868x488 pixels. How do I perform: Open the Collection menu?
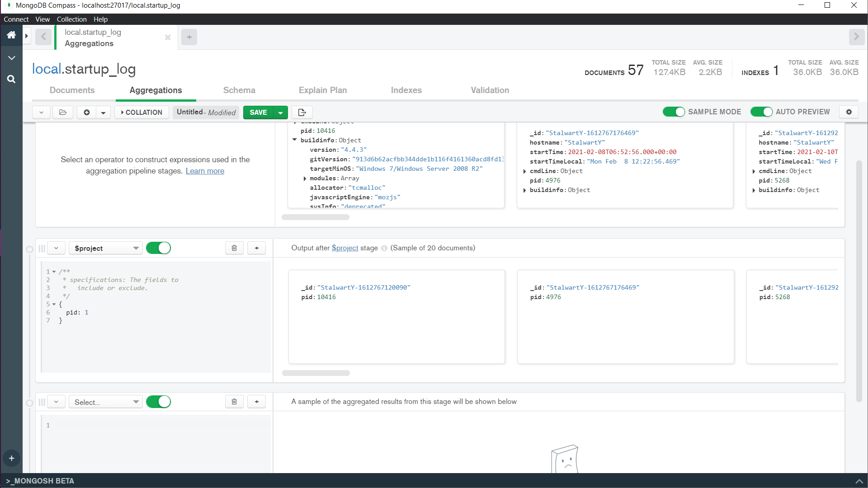(71, 19)
